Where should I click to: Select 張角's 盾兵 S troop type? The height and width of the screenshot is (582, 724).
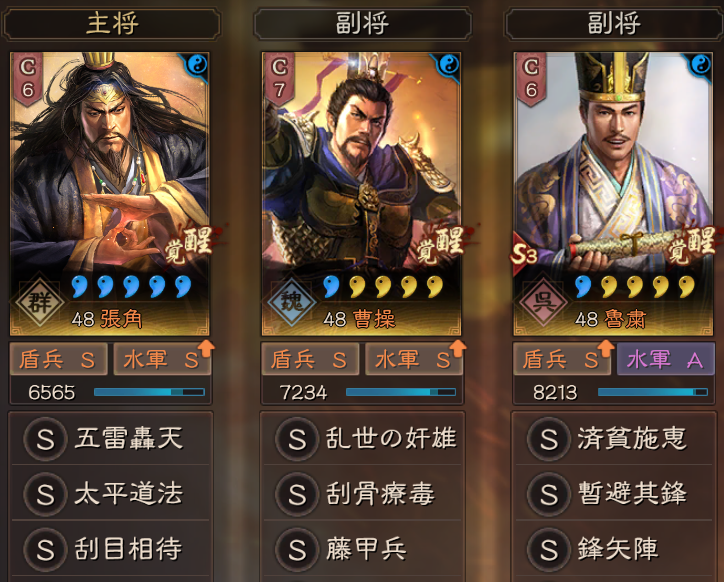pos(59,359)
